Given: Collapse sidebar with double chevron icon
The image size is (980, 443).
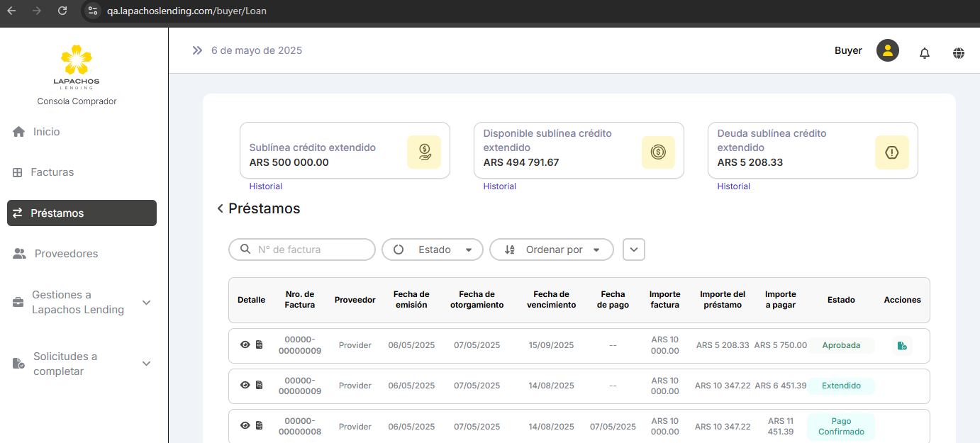Looking at the screenshot, I should click(197, 50).
